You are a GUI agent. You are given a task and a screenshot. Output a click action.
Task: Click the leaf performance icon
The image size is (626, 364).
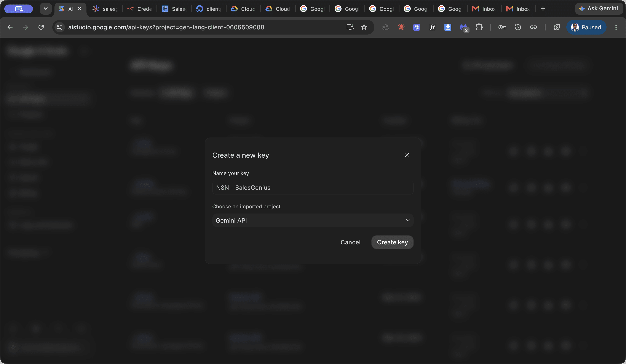[557, 27]
